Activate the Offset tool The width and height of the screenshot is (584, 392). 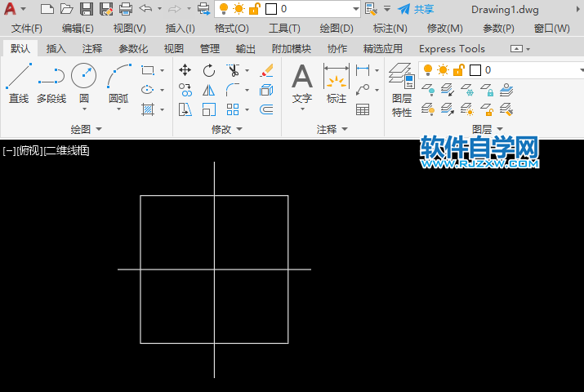[x=266, y=109]
